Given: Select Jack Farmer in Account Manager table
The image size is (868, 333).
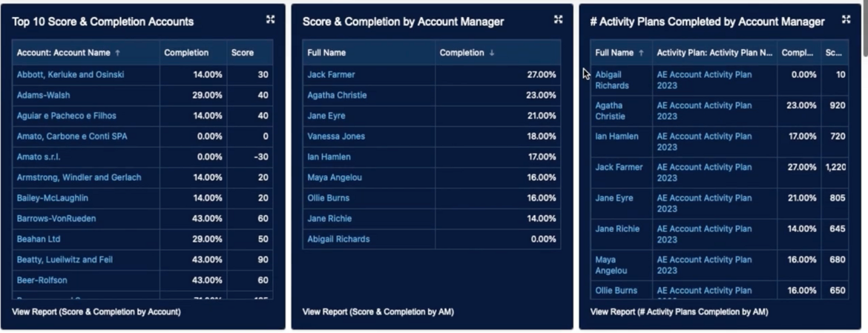Looking at the screenshot, I should [331, 75].
